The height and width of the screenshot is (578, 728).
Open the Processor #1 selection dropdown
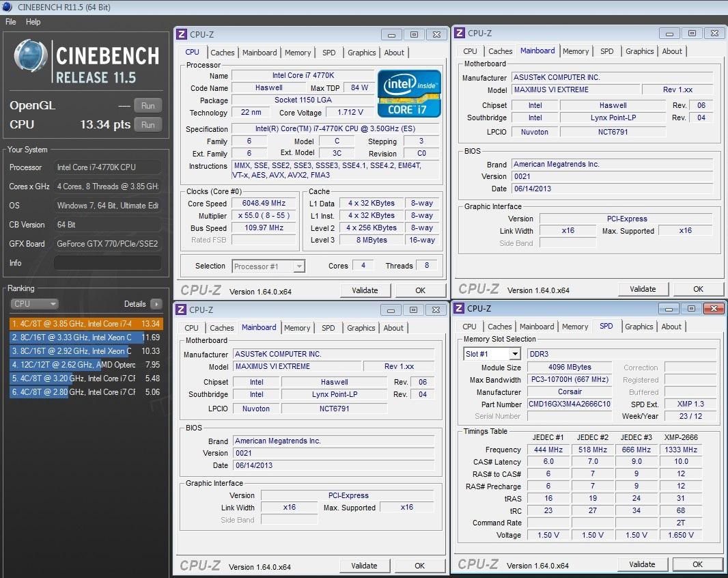tap(268, 266)
